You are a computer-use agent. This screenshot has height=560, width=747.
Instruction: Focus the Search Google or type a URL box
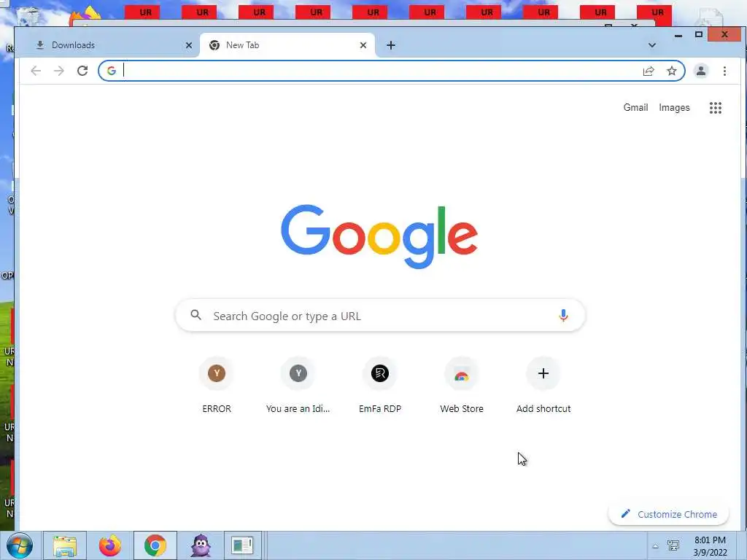380,315
